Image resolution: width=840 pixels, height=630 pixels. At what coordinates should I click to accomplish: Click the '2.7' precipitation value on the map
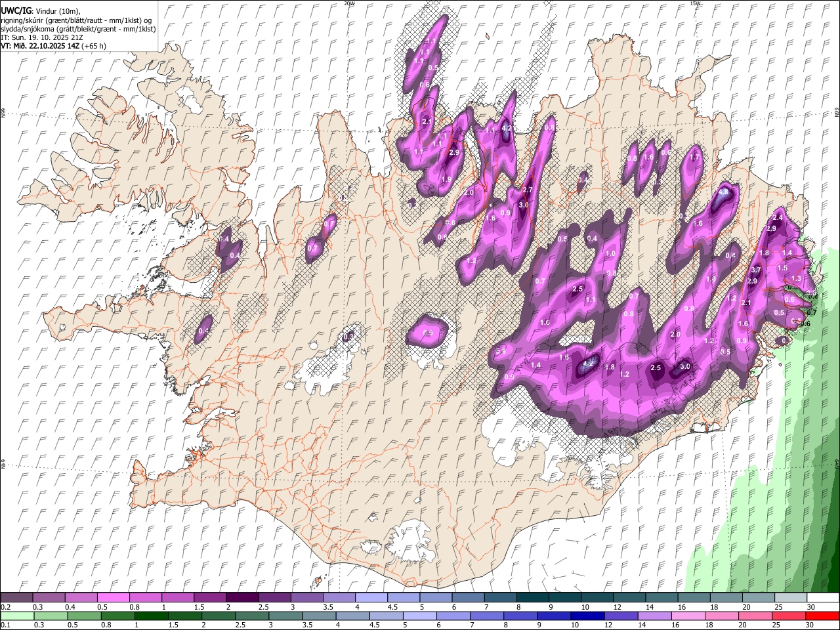[x=526, y=190]
